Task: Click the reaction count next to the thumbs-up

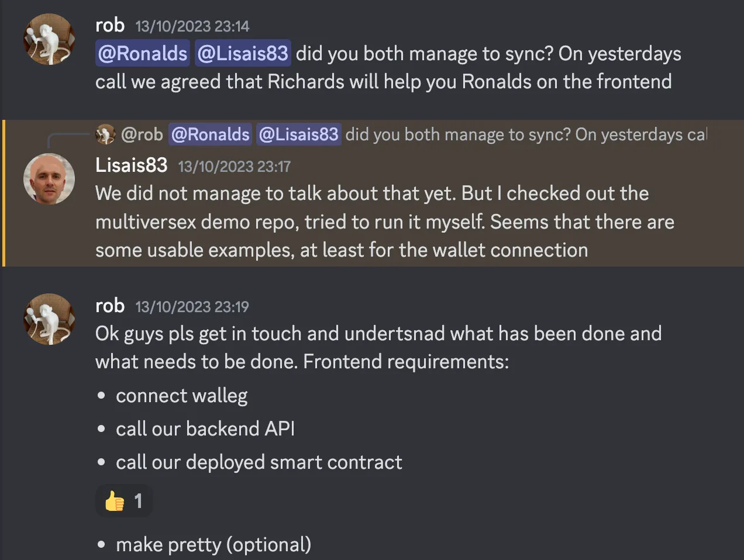Action: [138, 500]
